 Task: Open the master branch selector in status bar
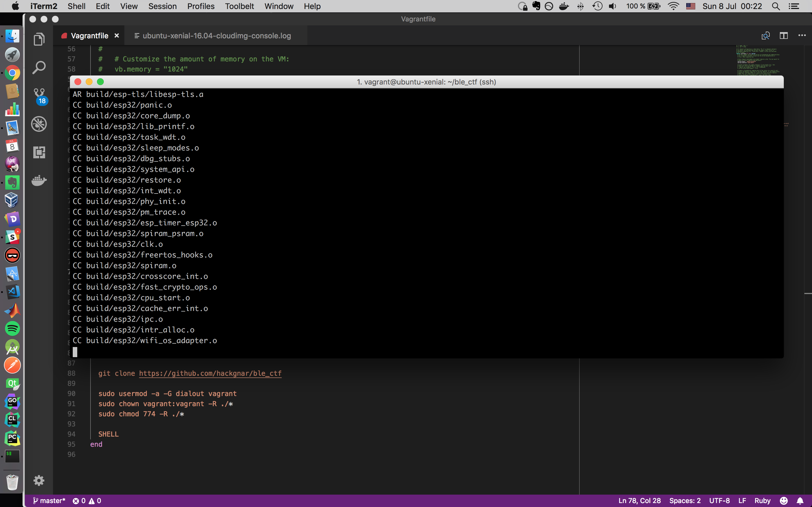(x=49, y=501)
